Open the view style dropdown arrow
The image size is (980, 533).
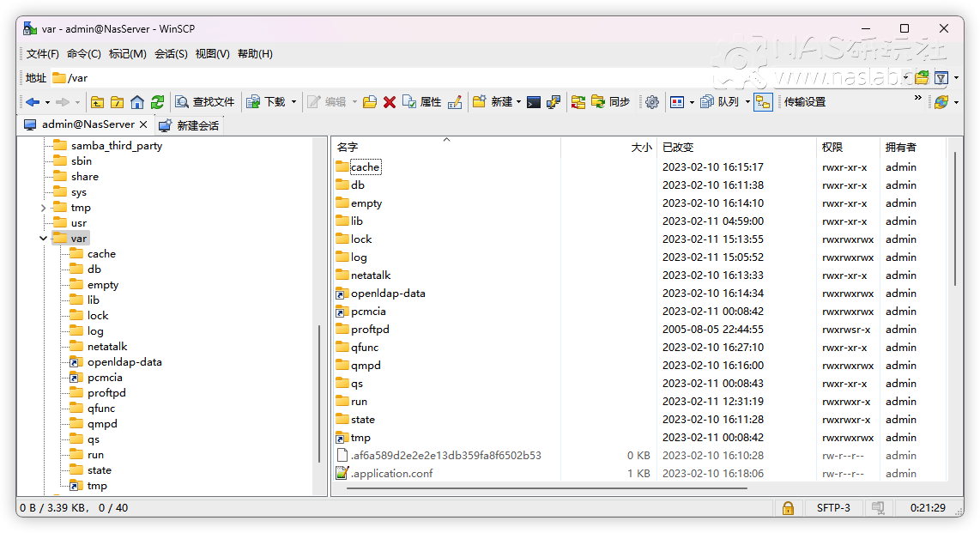[692, 102]
